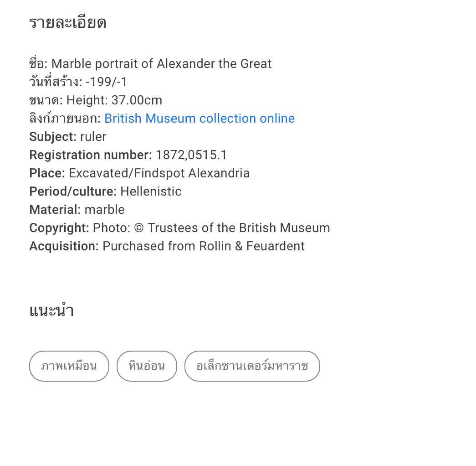
Task: Click the creation date value -199/-1
Action: click(107, 82)
